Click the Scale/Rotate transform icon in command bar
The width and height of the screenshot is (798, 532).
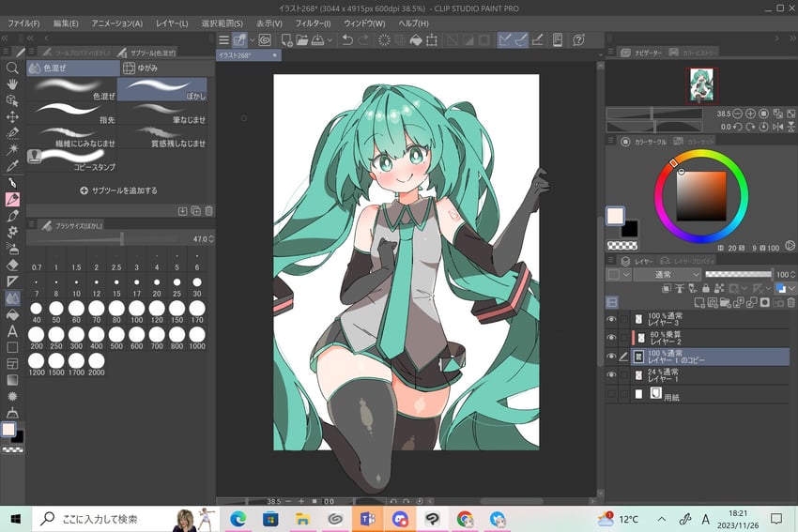pyautogui.click(x=432, y=39)
